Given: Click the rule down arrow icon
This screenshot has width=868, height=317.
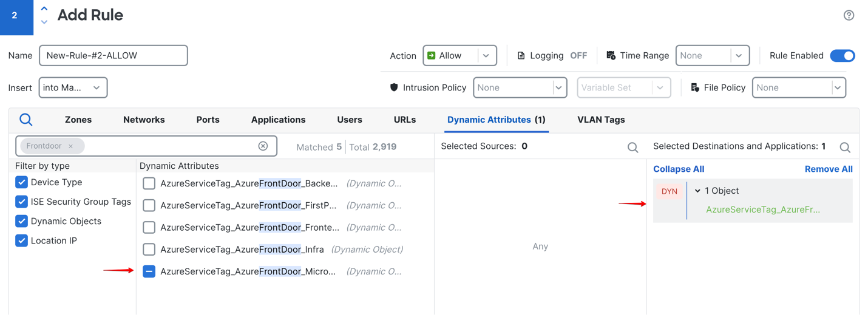Looking at the screenshot, I should pyautogui.click(x=44, y=22).
